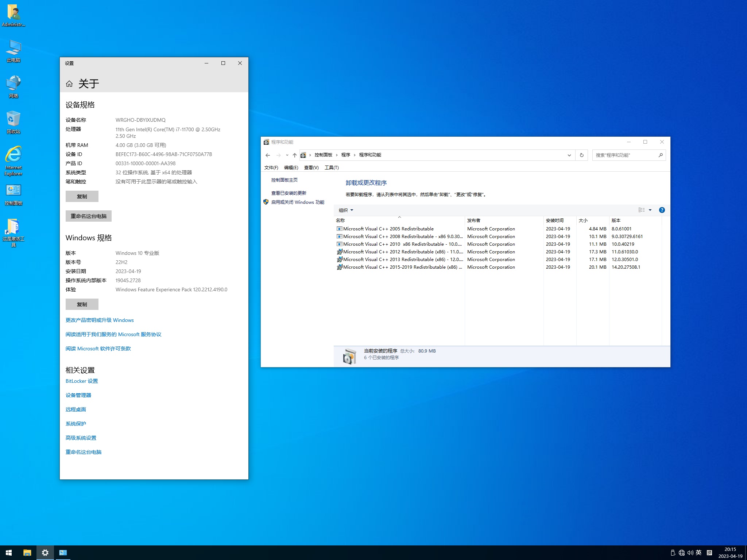Open File Explorer from the taskbar
747x560 pixels.
click(x=27, y=553)
